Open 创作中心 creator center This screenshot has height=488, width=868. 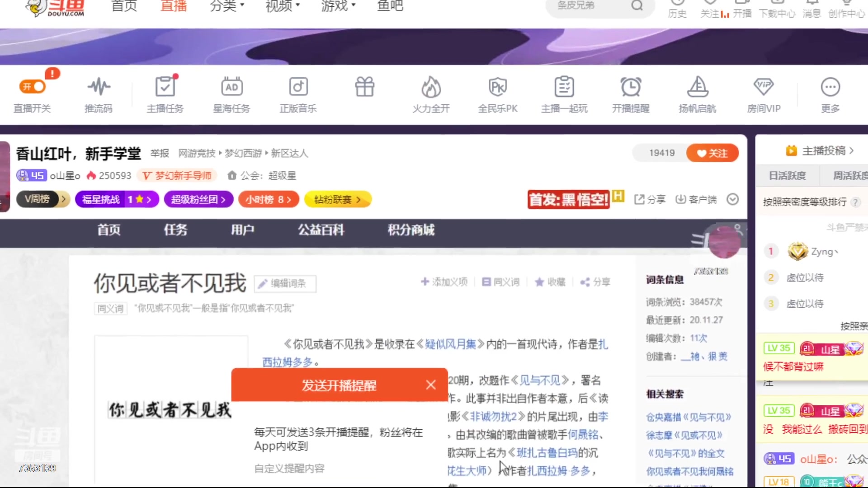846,9
